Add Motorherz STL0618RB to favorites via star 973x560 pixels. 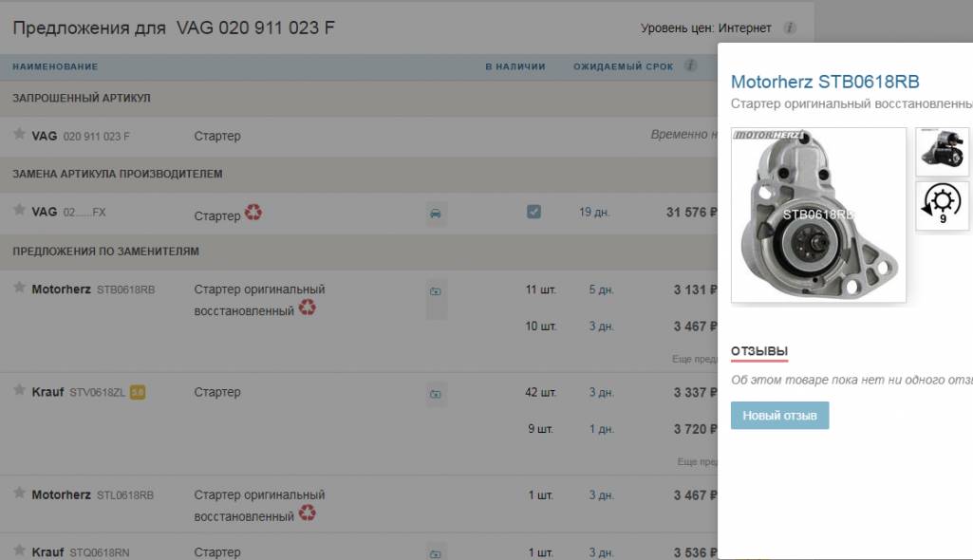tap(19, 494)
